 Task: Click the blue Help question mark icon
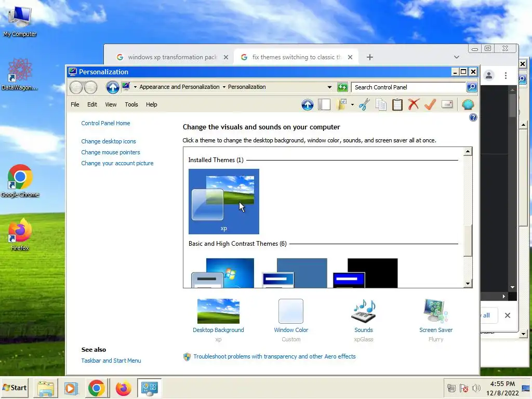tap(473, 118)
